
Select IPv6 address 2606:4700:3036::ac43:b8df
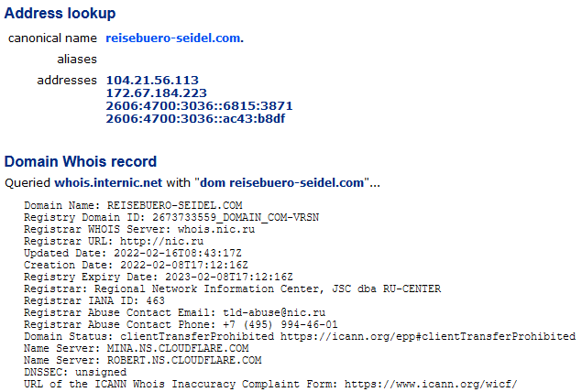195,119
